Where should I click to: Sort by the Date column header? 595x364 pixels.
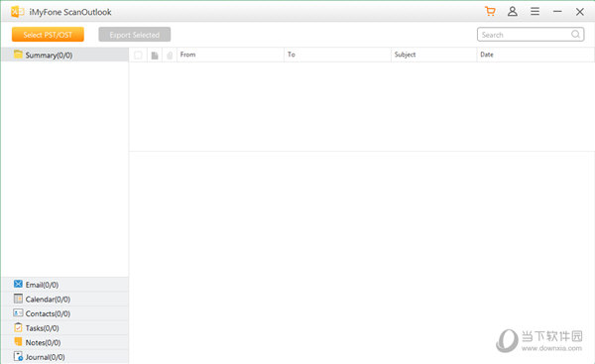point(535,55)
